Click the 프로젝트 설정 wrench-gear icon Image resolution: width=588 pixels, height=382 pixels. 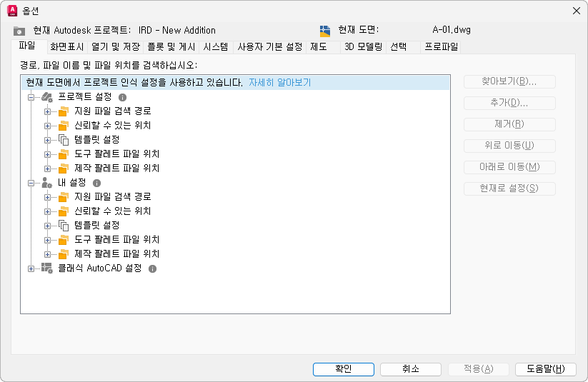(47, 98)
